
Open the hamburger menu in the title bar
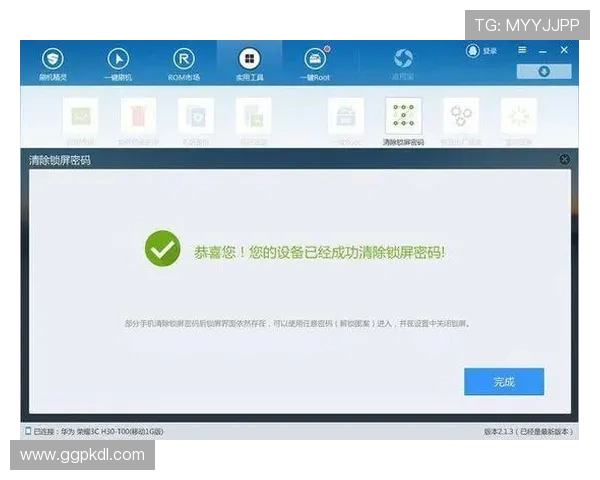point(522,50)
